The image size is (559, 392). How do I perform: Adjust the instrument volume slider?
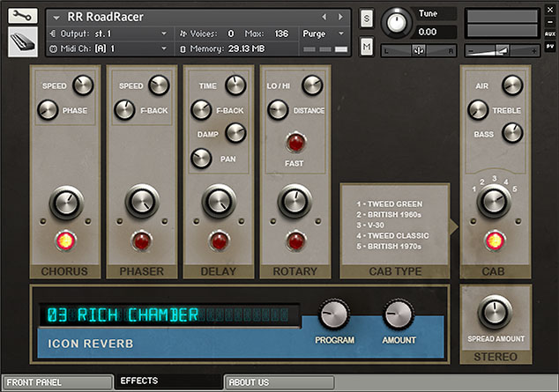(x=503, y=51)
